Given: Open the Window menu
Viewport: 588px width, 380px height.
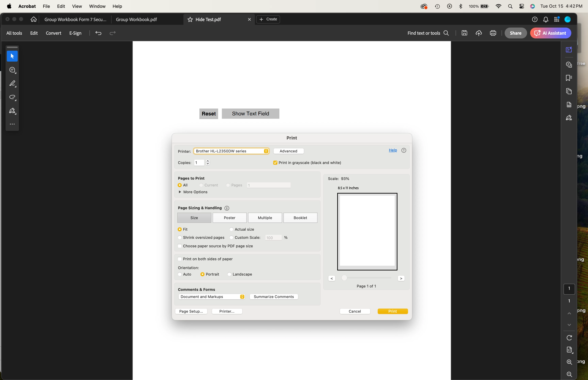Looking at the screenshot, I should [x=97, y=6].
